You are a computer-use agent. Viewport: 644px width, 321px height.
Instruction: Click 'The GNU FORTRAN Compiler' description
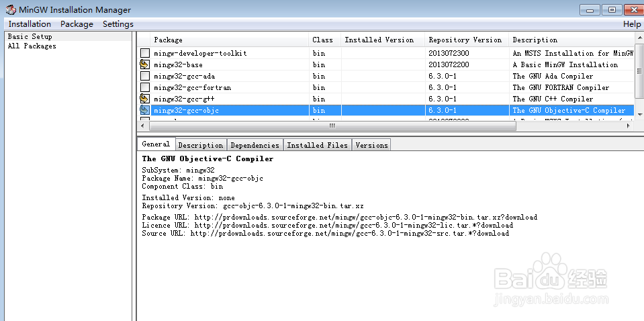pos(561,88)
